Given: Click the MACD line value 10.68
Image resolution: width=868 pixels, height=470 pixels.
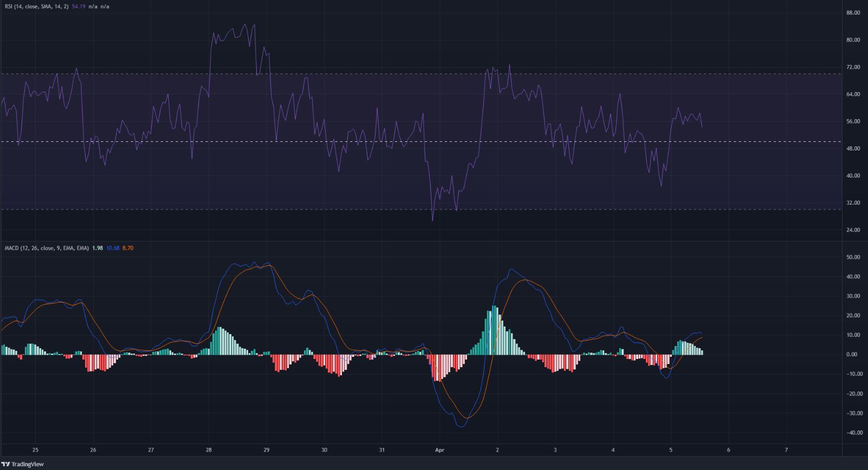Looking at the screenshot, I should tap(113, 248).
